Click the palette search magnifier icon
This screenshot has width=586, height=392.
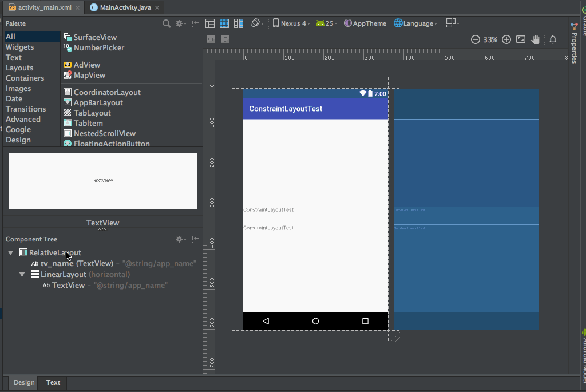tap(167, 23)
